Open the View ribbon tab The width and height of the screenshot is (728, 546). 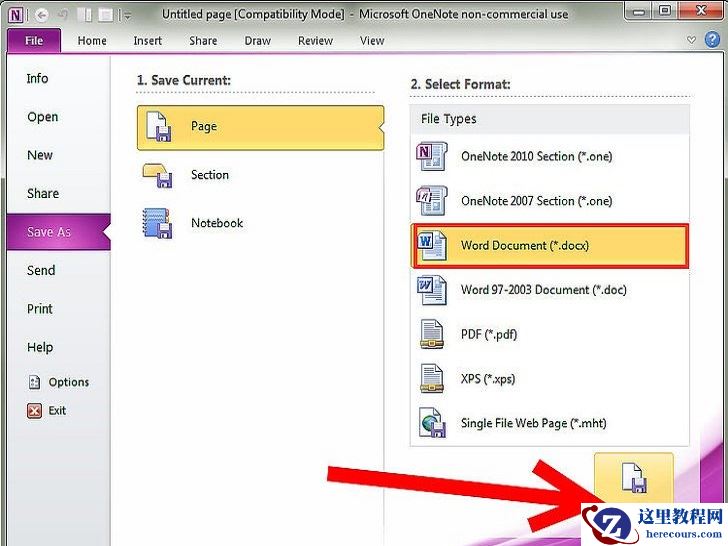point(372,41)
